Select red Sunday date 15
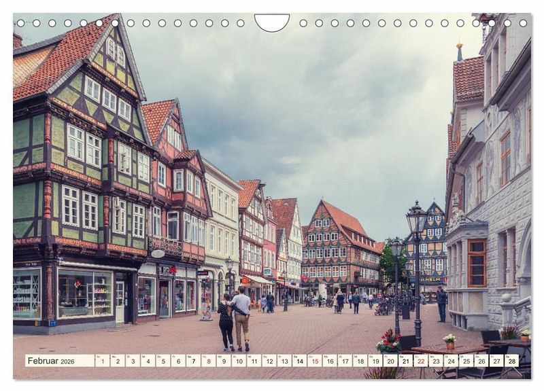The width and height of the screenshot is (544, 392). (314, 361)
